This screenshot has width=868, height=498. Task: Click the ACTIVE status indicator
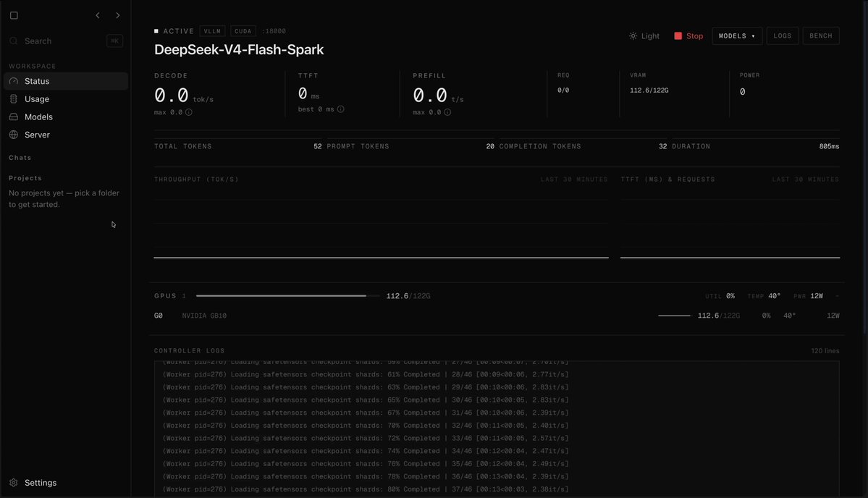(x=174, y=32)
